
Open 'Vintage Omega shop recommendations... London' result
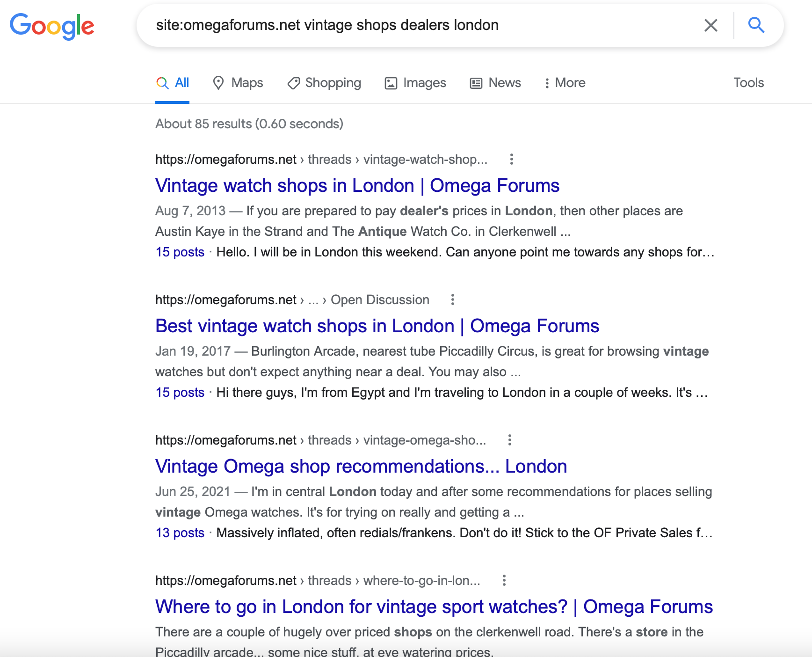pos(361,467)
